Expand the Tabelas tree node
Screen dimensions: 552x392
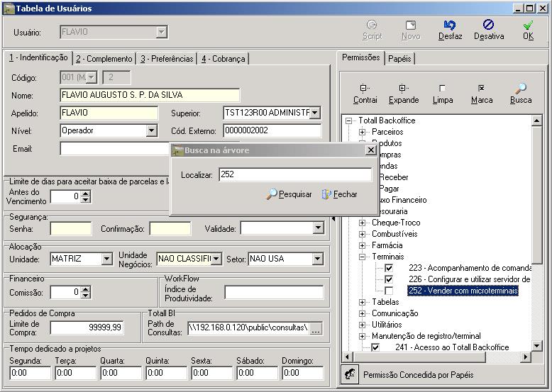pyautogui.click(x=362, y=302)
